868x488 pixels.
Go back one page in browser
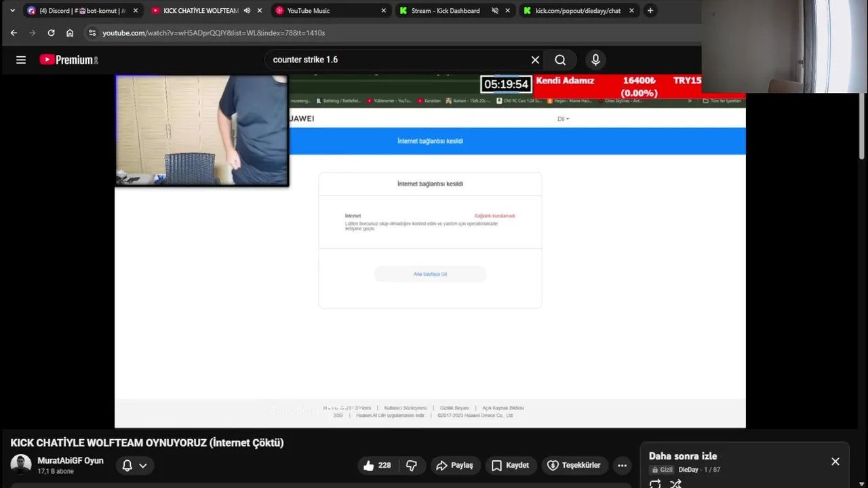click(14, 33)
